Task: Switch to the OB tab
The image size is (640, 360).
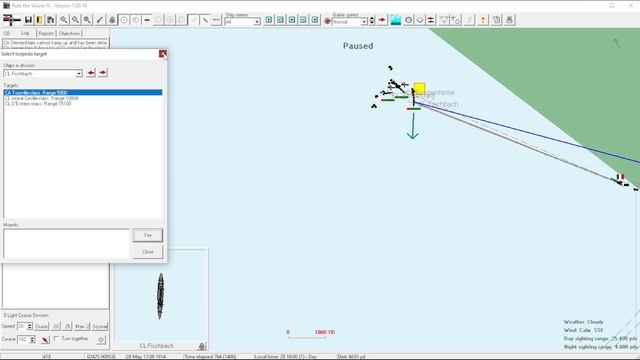Action: tap(7, 33)
